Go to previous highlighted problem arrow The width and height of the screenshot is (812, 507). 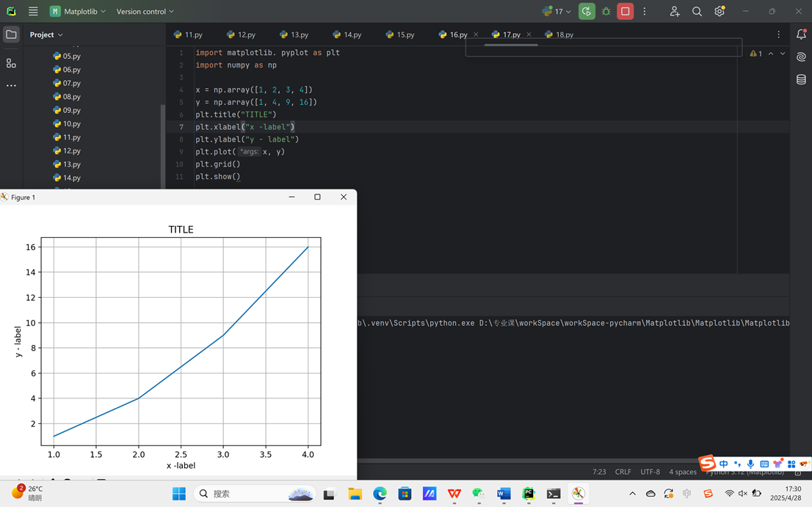tap(771, 54)
